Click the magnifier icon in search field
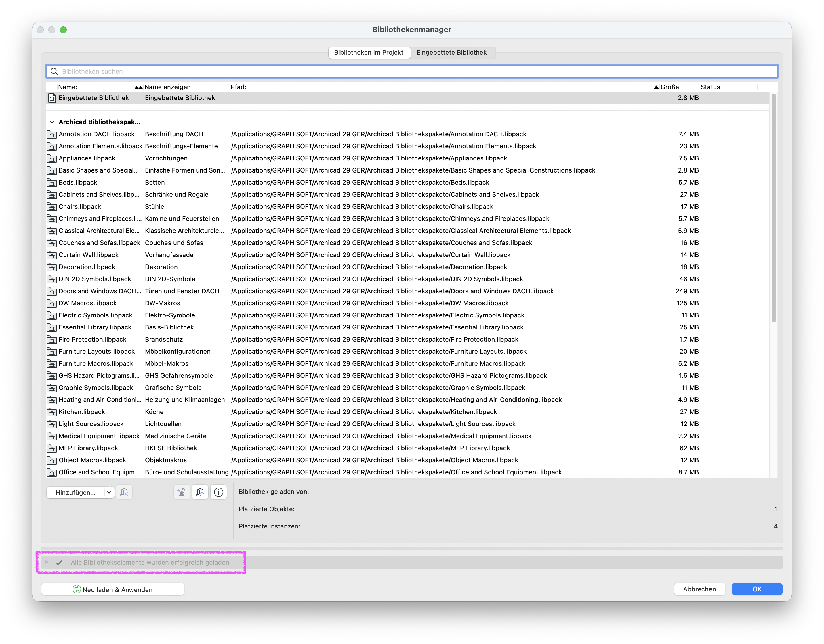 tap(54, 71)
